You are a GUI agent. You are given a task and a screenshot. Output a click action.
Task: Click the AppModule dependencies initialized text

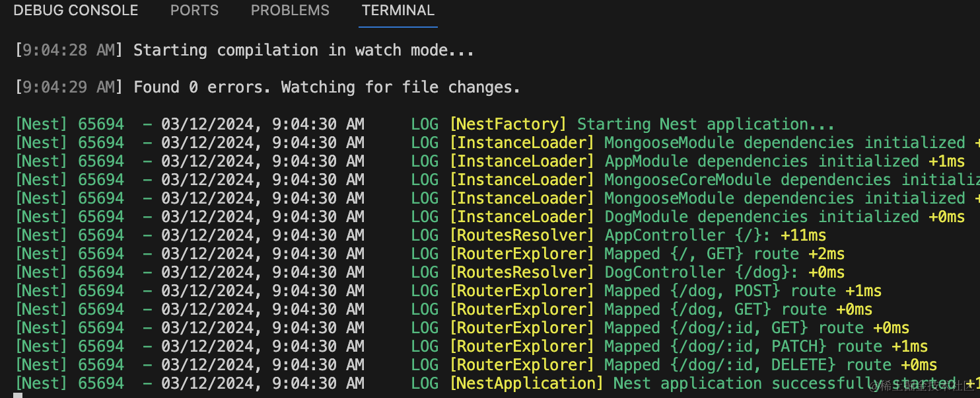pos(761,161)
